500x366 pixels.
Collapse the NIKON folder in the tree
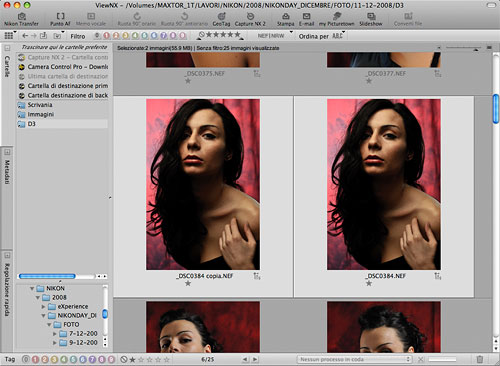pyautogui.click(x=32, y=288)
